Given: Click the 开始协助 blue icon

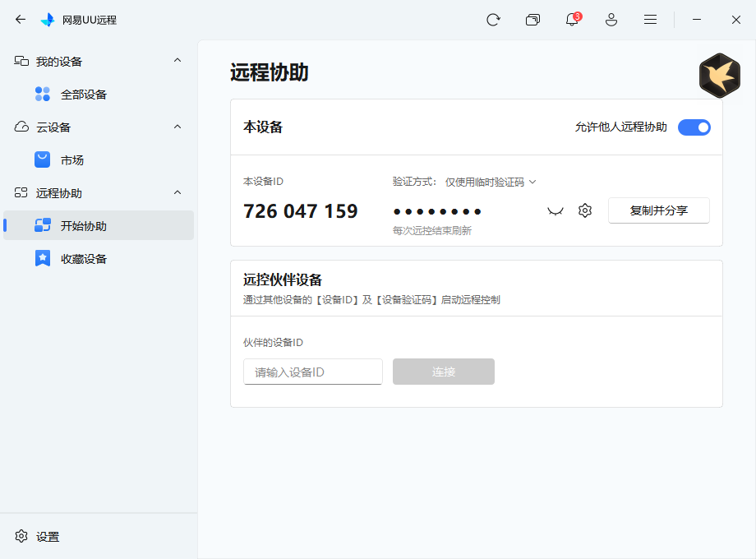Looking at the screenshot, I should pyautogui.click(x=43, y=225).
